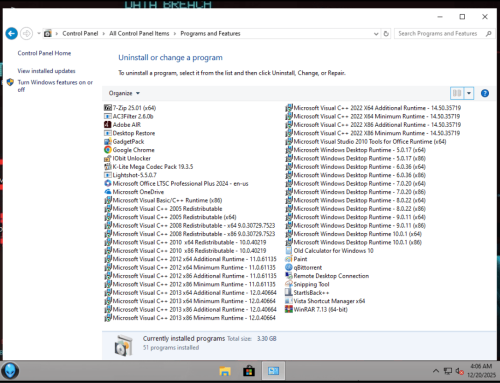Click the AC3Filter 2.6.0b icon

[108, 116]
